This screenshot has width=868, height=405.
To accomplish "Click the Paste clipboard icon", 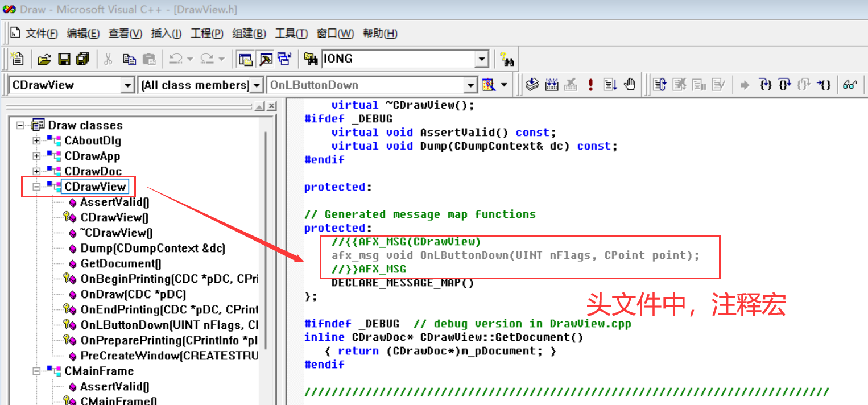I will [x=149, y=59].
